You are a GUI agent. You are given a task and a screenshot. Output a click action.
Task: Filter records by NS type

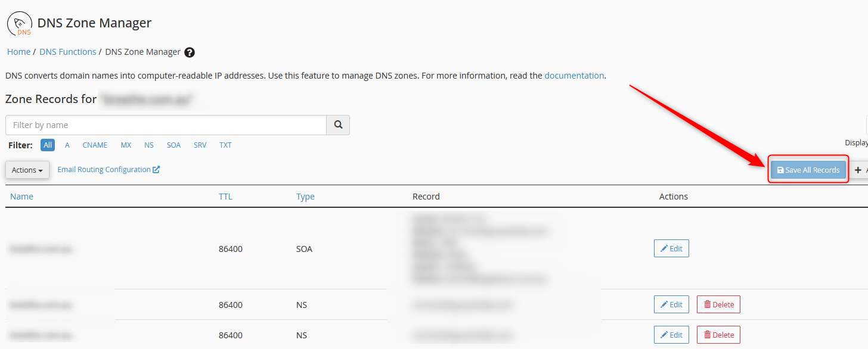click(148, 145)
